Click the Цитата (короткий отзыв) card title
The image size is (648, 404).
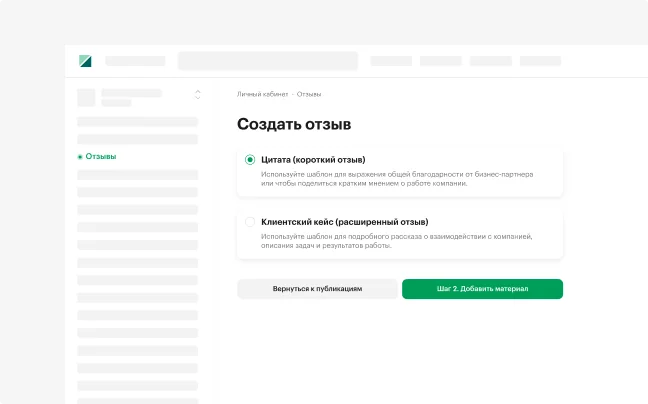click(313, 160)
